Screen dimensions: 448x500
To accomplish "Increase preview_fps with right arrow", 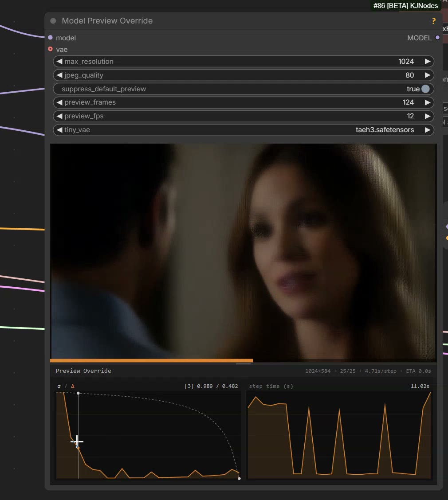I will [428, 116].
